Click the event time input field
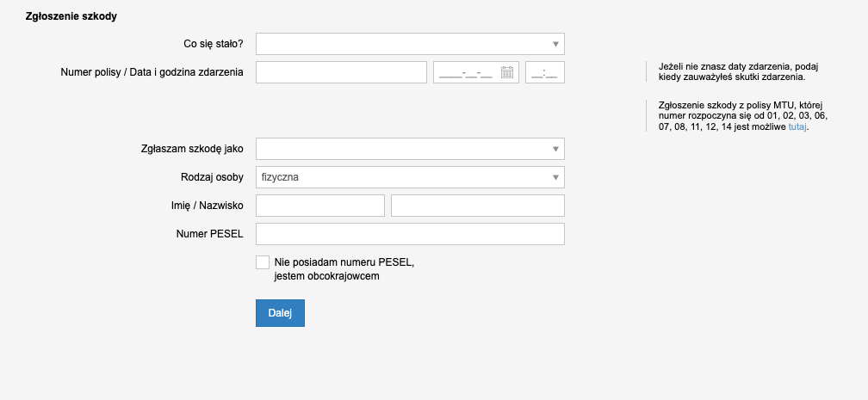 (x=545, y=72)
